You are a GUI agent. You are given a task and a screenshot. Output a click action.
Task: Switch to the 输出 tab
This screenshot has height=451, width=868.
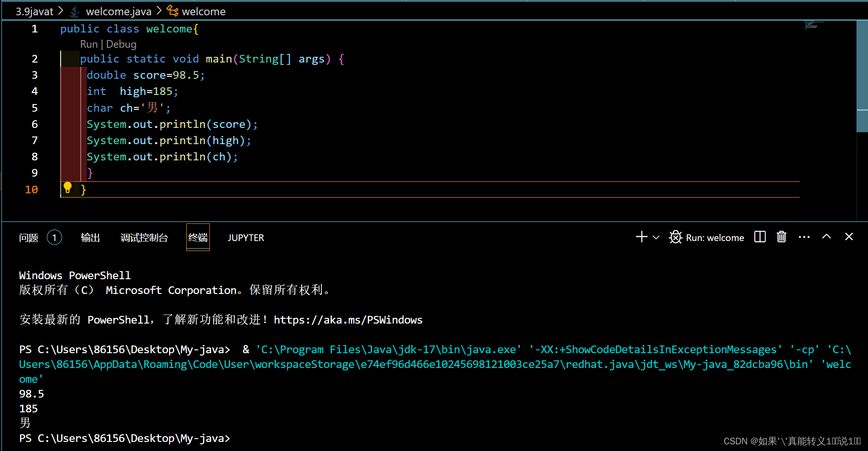pos(90,238)
